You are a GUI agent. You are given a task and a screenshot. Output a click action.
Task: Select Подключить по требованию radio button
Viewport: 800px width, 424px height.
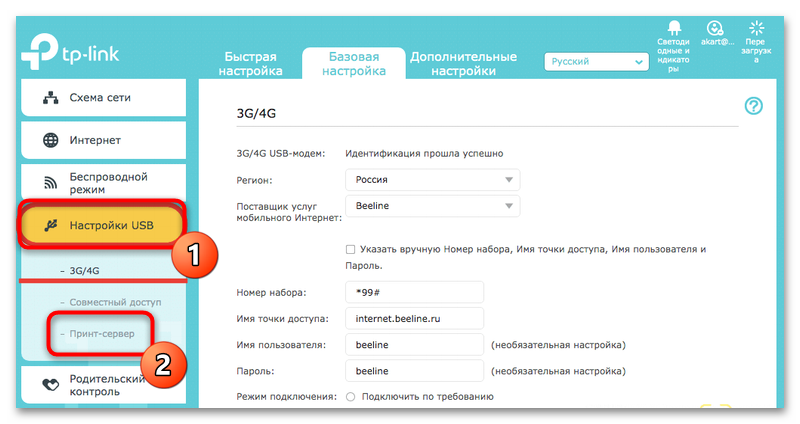(x=351, y=396)
